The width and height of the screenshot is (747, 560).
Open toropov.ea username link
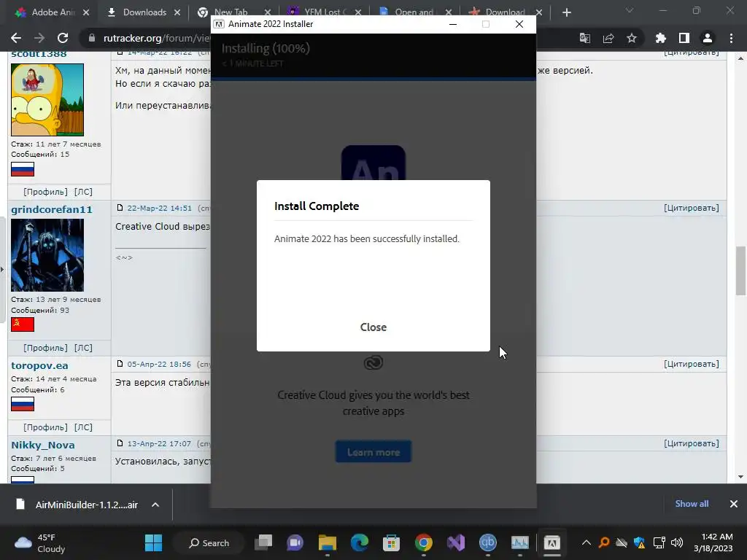pos(39,366)
